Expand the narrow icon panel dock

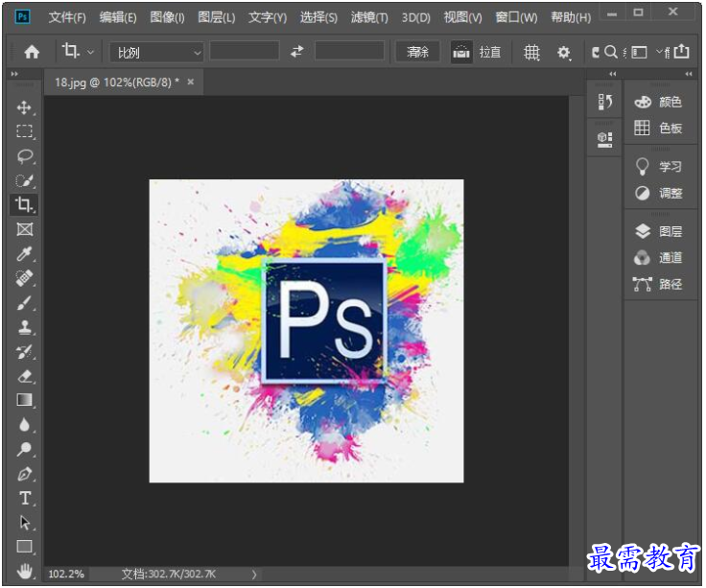612,74
